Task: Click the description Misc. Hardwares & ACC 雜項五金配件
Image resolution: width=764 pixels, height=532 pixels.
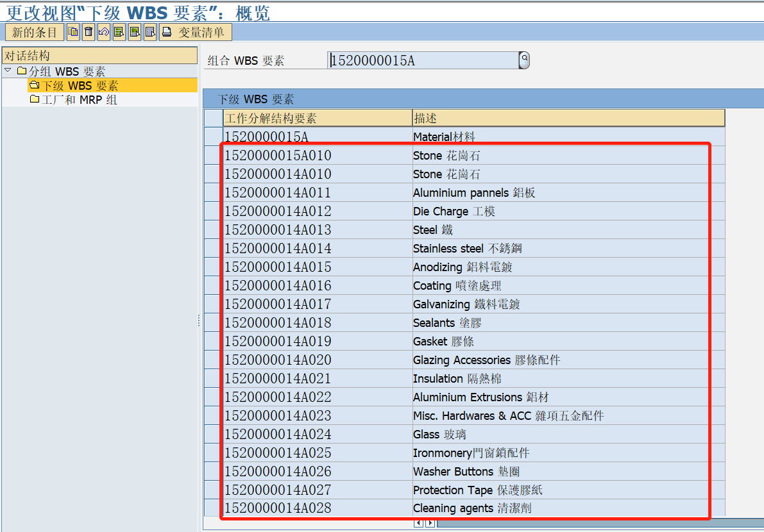Action: tap(508, 415)
